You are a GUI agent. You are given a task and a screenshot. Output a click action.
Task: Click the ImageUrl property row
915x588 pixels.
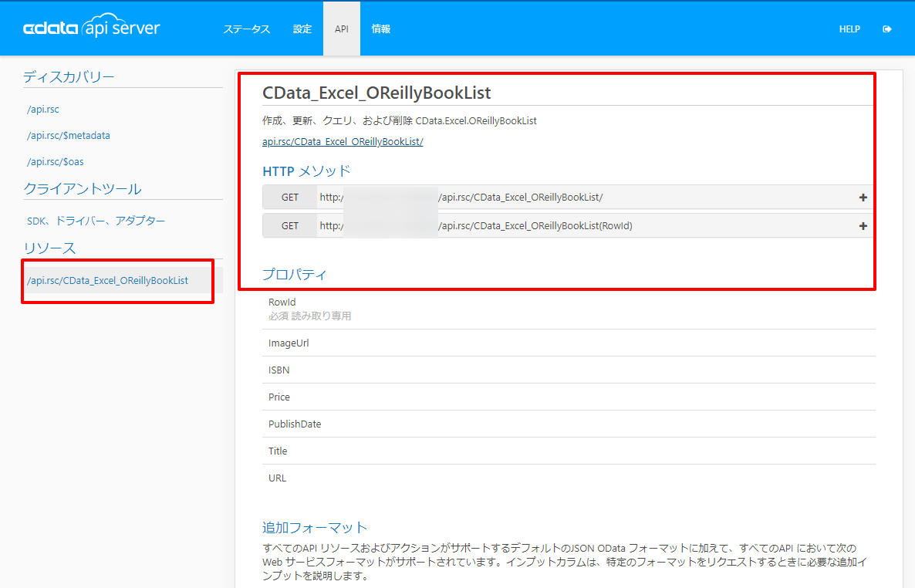(569, 343)
